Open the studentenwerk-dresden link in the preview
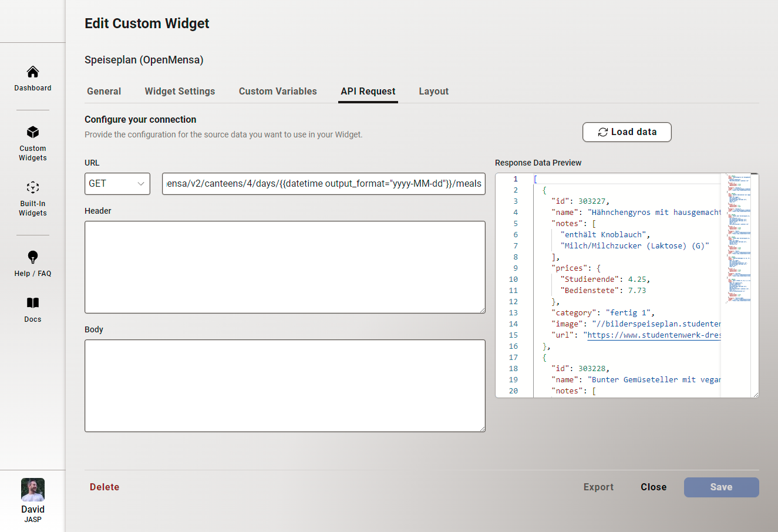Screen dimensions: 778x532 pos(654,335)
